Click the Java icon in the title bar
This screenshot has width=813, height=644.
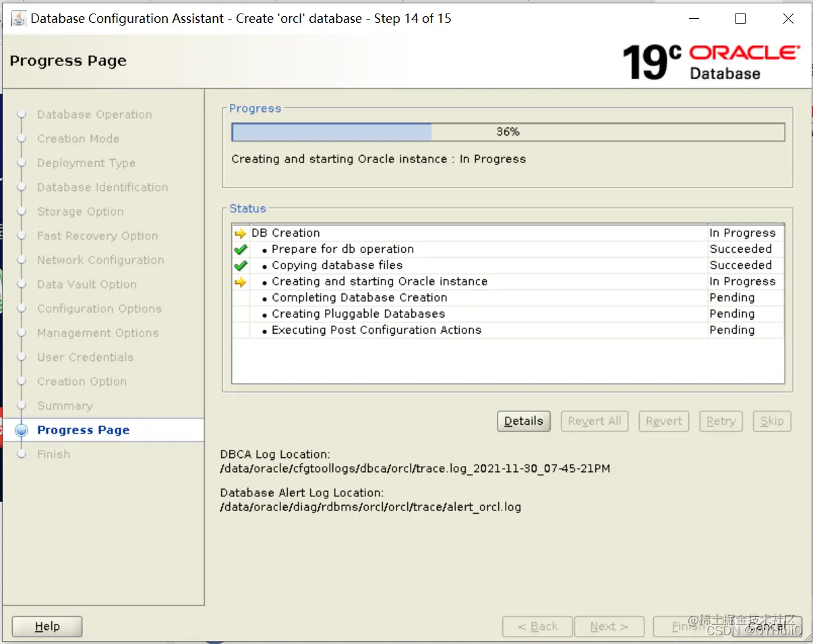[19, 19]
